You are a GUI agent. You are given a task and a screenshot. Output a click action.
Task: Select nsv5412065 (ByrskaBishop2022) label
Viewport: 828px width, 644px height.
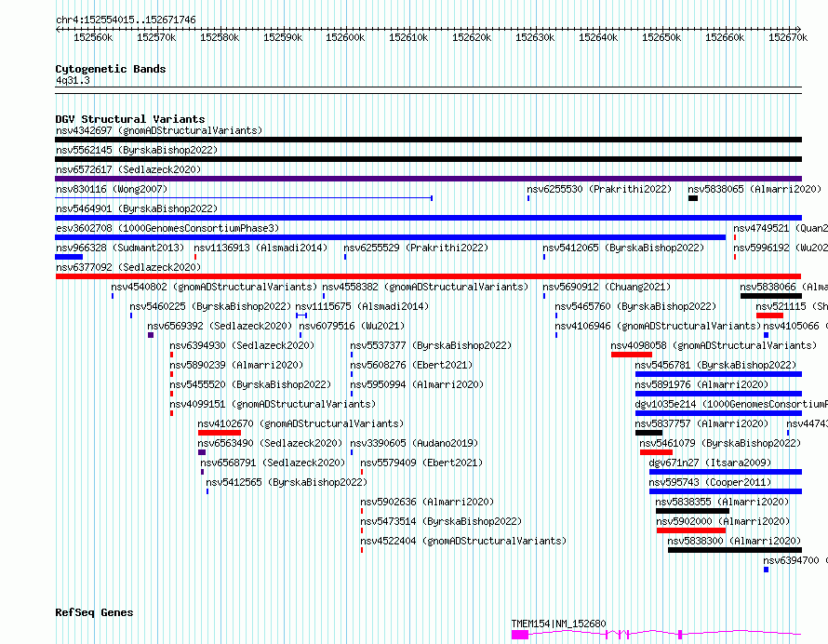click(623, 248)
